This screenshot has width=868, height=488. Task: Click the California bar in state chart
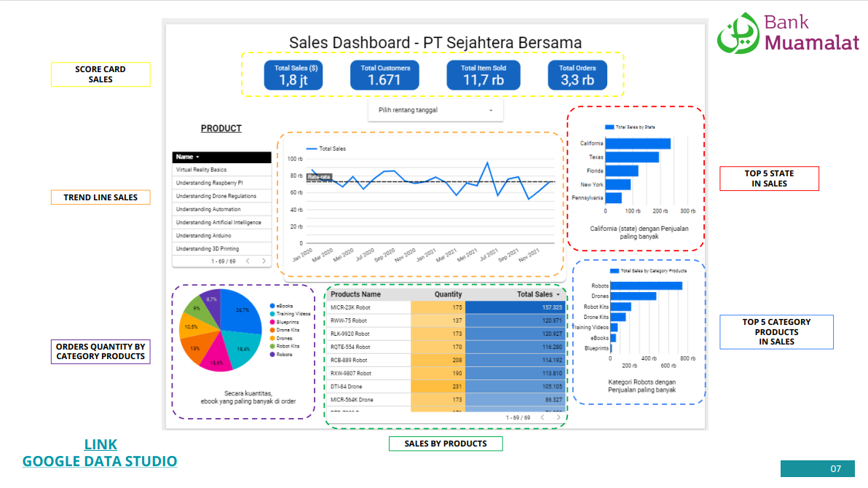coord(637,143)
